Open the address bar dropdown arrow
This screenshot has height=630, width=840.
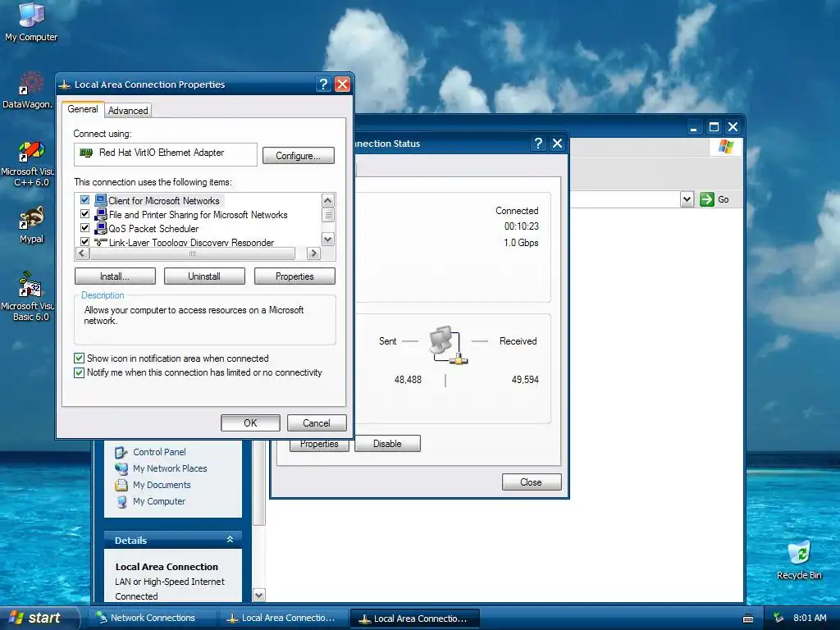pos(687,199)
